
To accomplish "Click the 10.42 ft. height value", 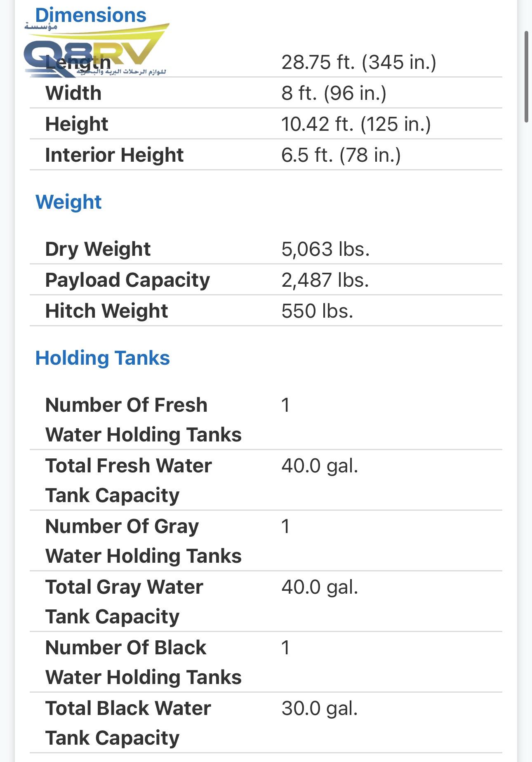I will [x=356, y=124].
